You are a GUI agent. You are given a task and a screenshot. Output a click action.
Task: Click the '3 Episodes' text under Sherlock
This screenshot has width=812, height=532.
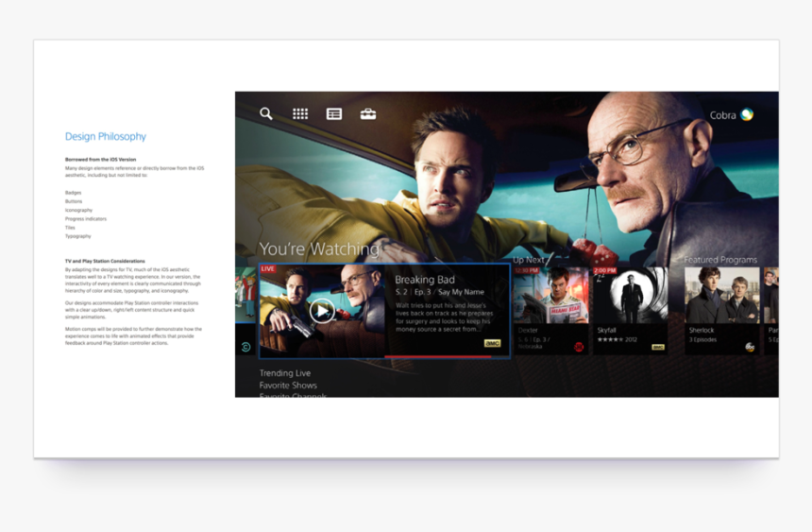[702, 339]
